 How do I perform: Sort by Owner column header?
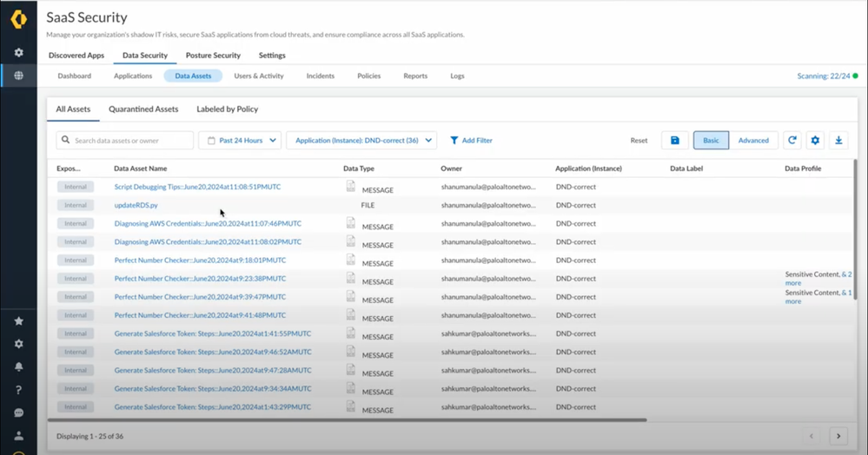(x=451, y=168)
